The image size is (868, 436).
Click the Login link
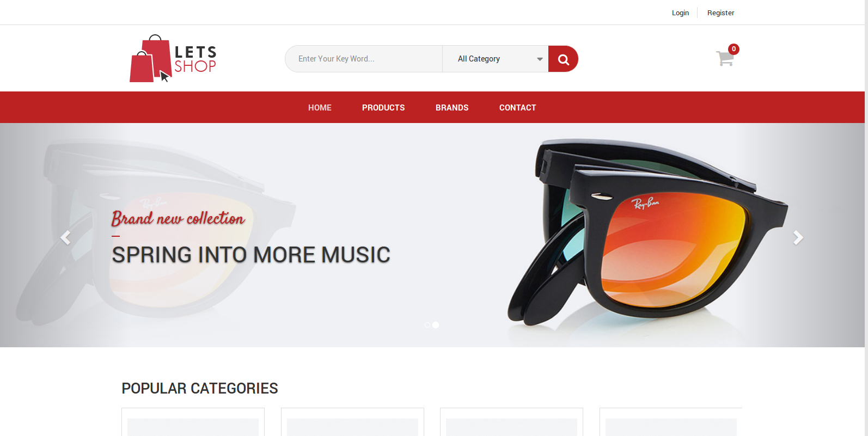[680, 13]
